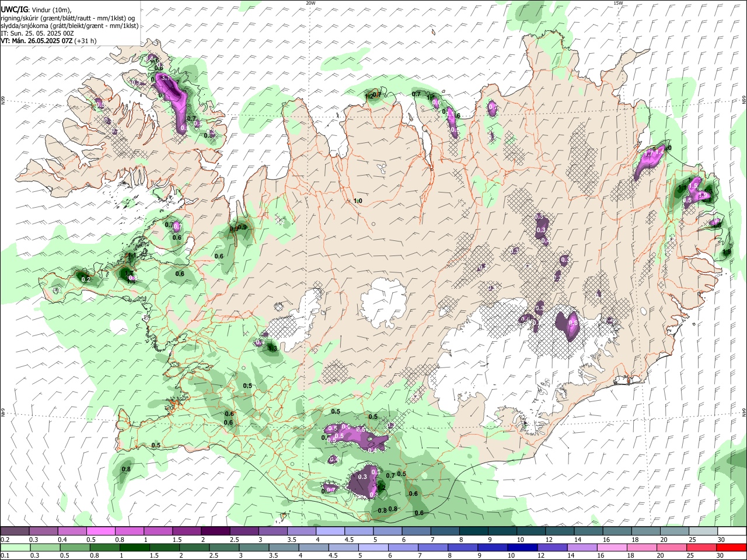Click the 'Vindur (10m),' header text
Viewport: 747px width, 560px height.
pos(51,10)
